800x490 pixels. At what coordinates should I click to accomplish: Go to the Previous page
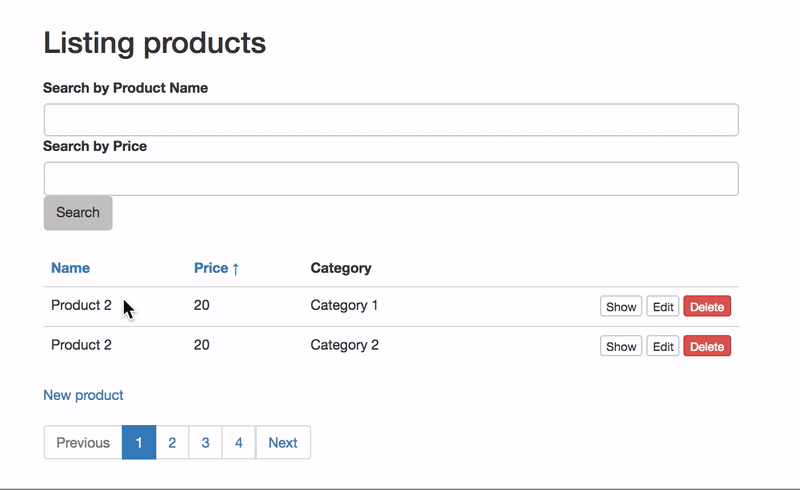pos(83,443)
